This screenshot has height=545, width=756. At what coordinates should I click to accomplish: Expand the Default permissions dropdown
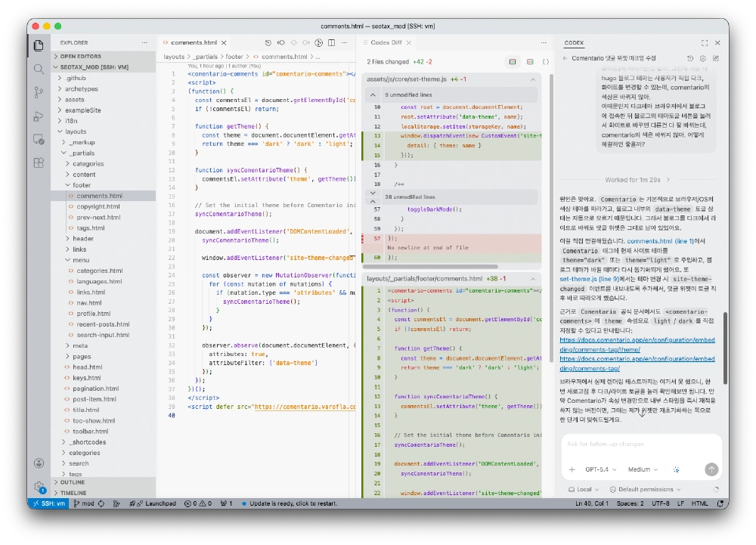tap(644, 490)
